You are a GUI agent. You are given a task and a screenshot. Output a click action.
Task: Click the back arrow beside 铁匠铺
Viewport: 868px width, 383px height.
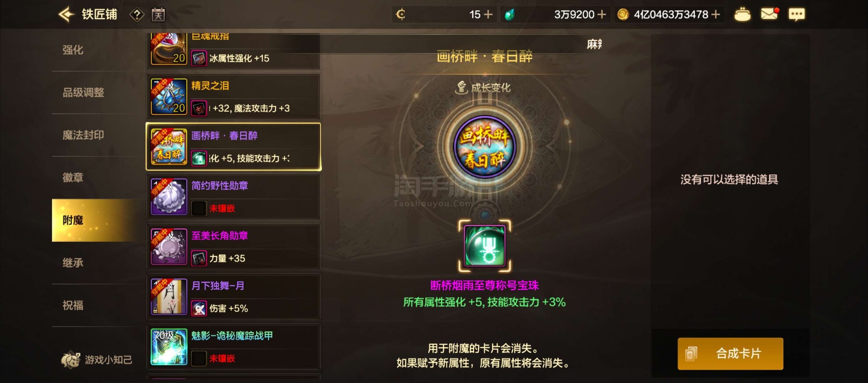66,14
